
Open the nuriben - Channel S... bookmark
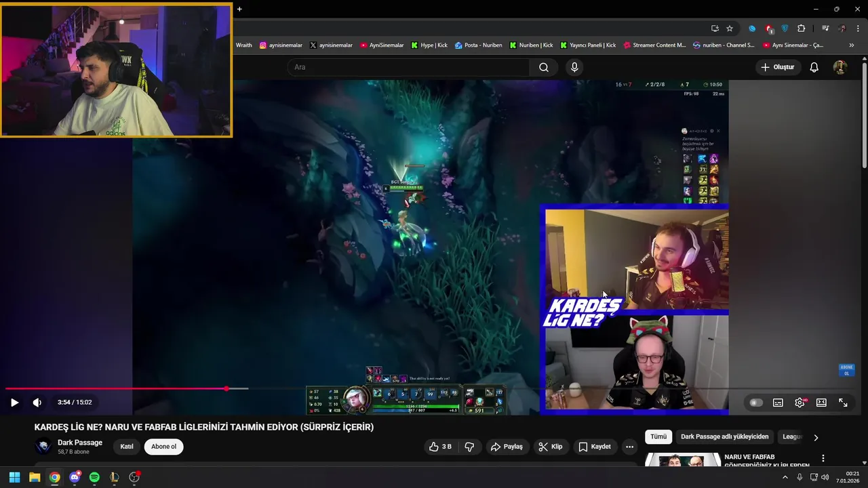[x=724, y=45]
